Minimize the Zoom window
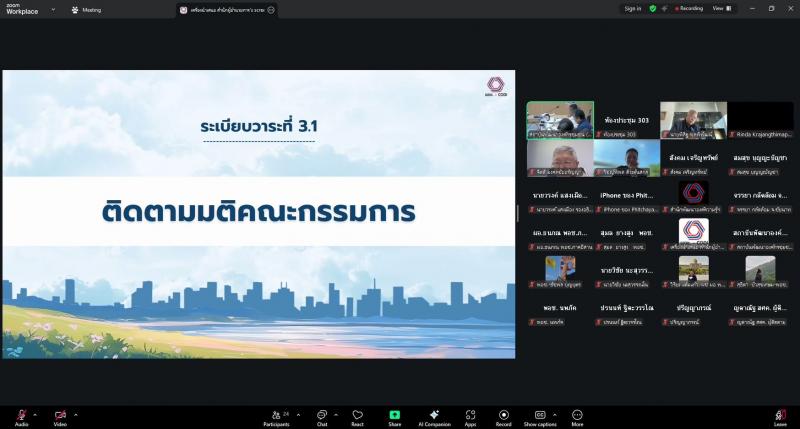Viewport: 800px width, 429px height. pyautogui.click(x=753, y=9)
